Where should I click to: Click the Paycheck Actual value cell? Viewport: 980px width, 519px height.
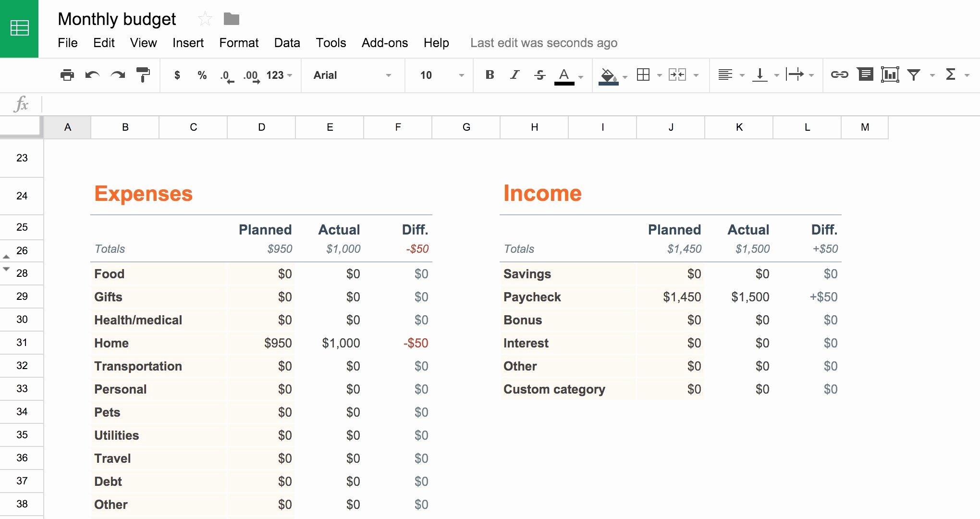tap(746, 297)
